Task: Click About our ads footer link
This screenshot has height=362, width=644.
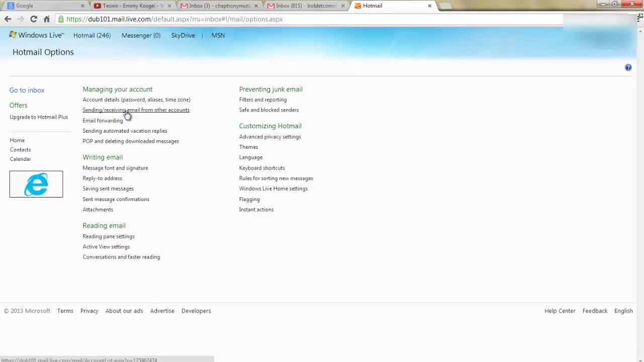Action: click(x=124, y=311)
